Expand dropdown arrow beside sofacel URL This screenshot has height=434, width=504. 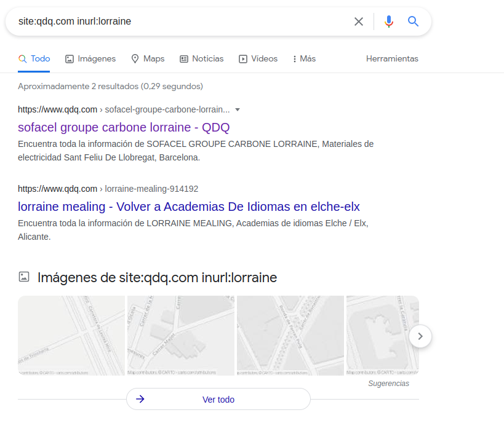pos(238,110)
